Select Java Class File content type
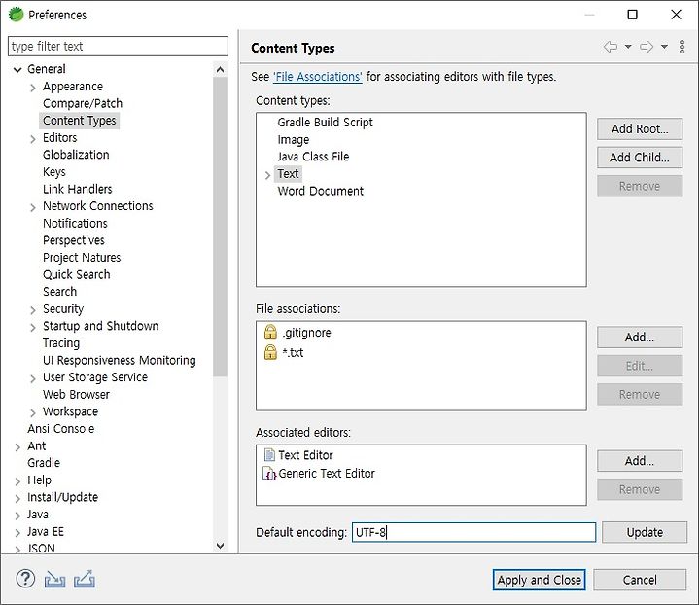Image resolution: width=700 pixels, height=605 pixels. click(313, 157)
